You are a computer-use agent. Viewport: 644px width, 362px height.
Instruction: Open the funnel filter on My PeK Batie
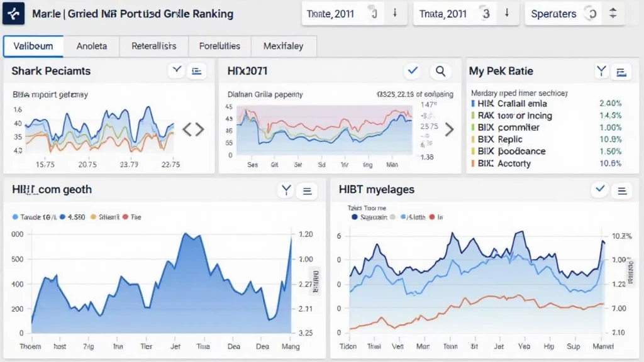tap(601, 71)
